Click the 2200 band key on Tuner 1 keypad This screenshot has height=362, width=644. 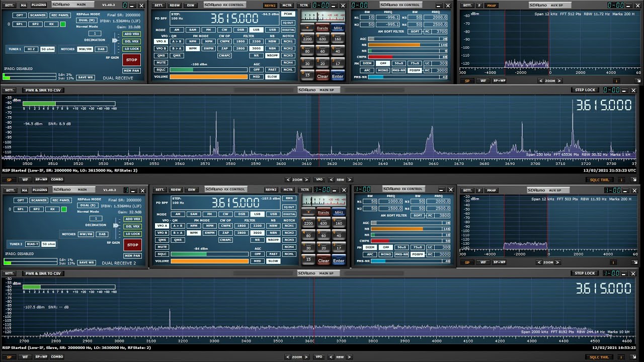[308, 39]
